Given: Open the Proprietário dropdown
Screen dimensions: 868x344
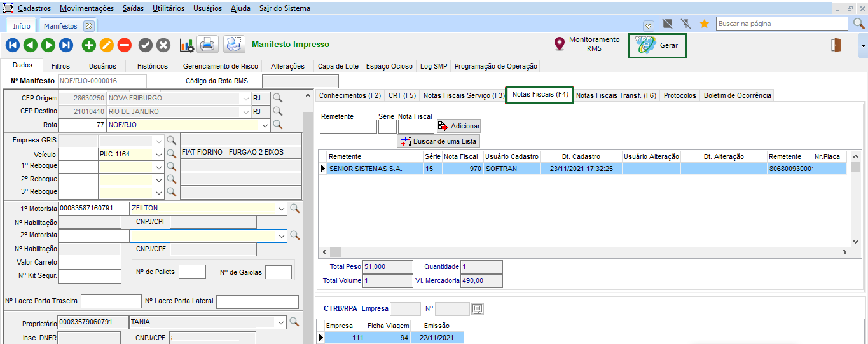Looking at the screenshot, I should [x=282, y=322].
